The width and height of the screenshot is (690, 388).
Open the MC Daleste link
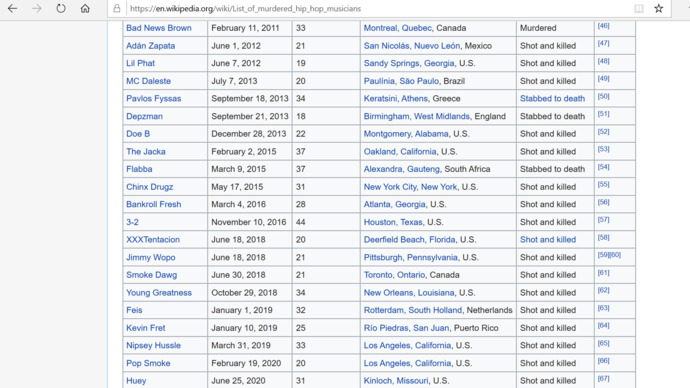coord(148,81)
